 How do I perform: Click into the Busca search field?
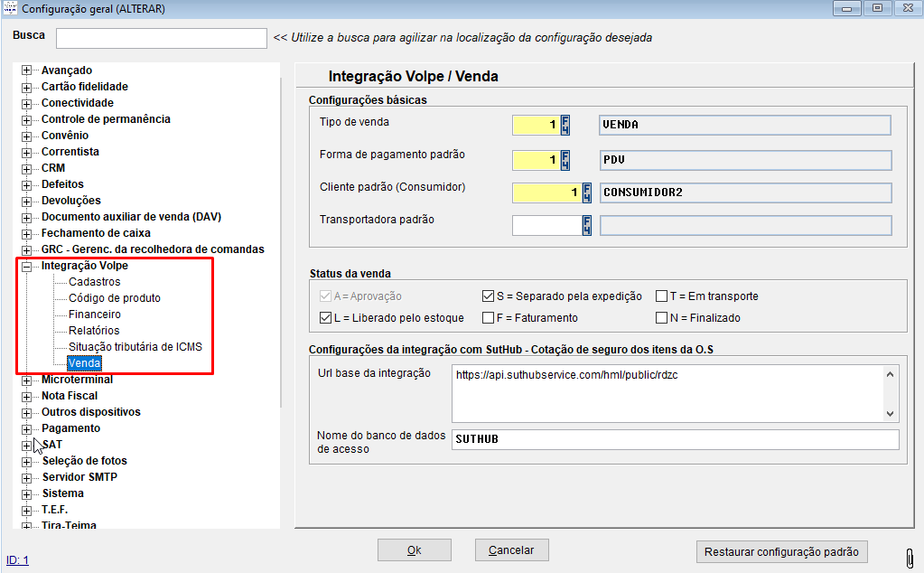click(x=162, y=38)
